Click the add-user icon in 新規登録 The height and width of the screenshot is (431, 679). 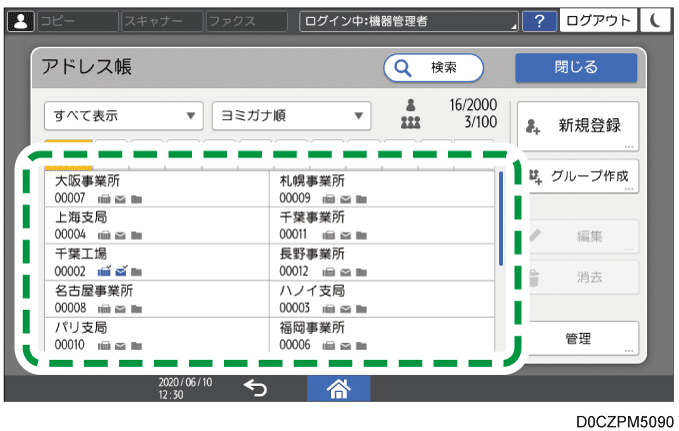533,127
